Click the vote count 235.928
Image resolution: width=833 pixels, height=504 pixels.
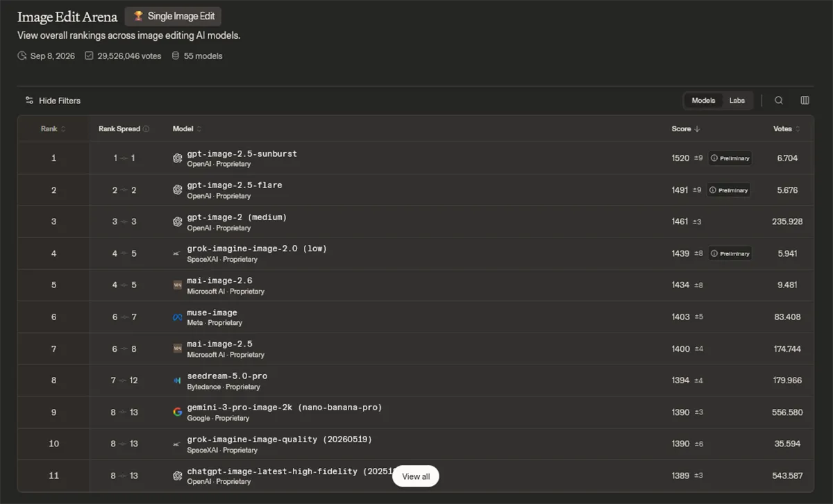tap(787, 221)
